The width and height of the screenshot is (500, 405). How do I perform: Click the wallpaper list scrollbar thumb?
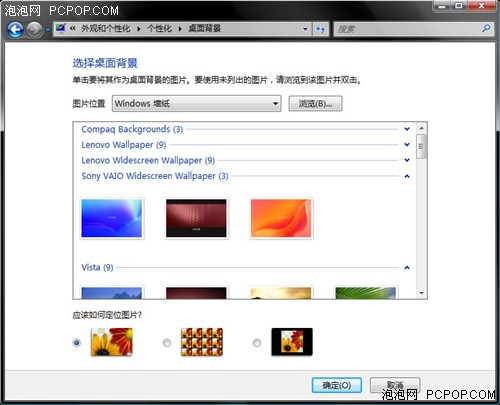pos(421,147)
